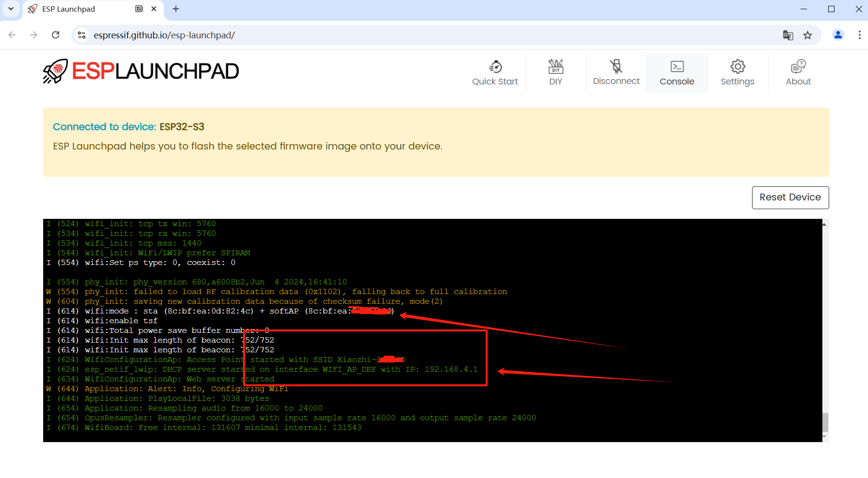Screen dimensions: 868x478
Task: Open ESP Launchpad Settings
Action: point(737,73)
